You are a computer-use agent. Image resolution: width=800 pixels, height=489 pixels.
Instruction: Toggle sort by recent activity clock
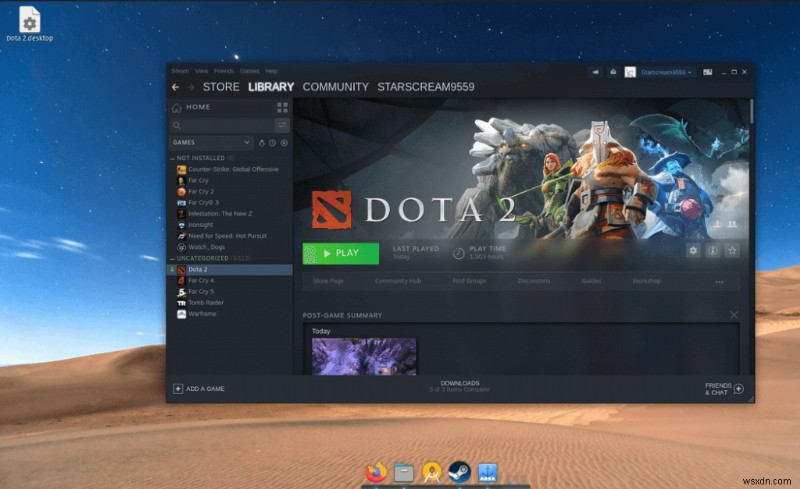(272, 143)
